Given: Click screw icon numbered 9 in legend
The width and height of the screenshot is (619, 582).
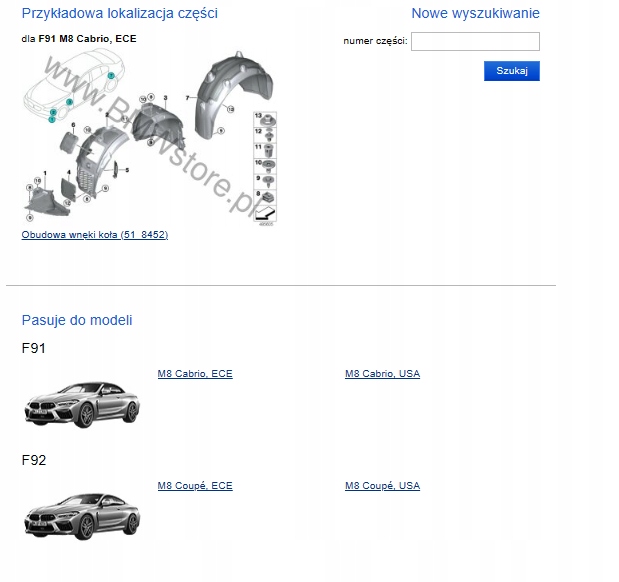Looking at the screenshot, I should [x=268, y=182].
